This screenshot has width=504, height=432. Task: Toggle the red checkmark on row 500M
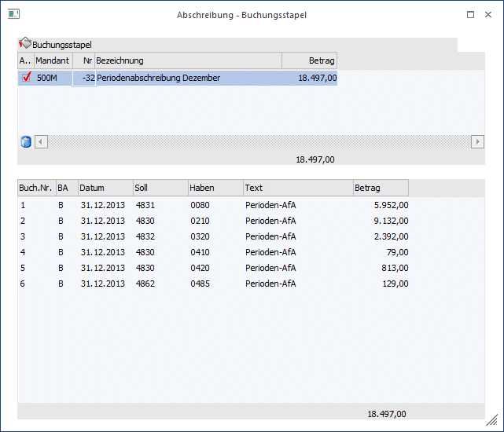tap(26, 78)
